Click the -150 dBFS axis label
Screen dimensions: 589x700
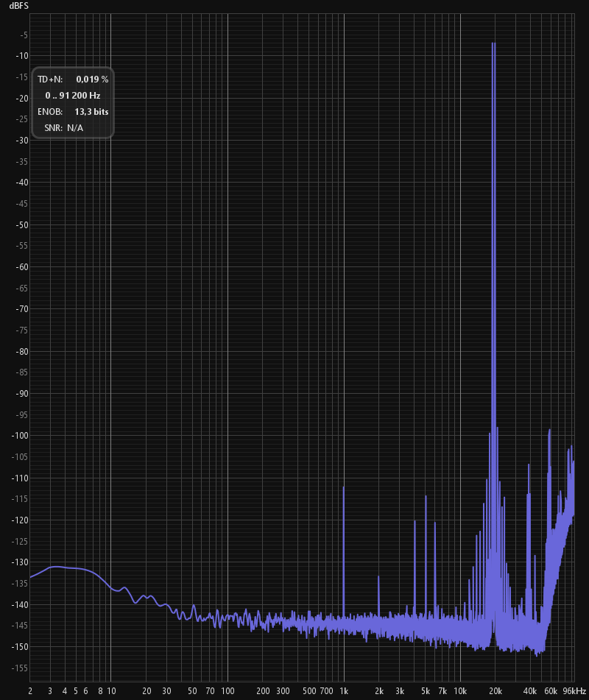(x=20, y=647)
